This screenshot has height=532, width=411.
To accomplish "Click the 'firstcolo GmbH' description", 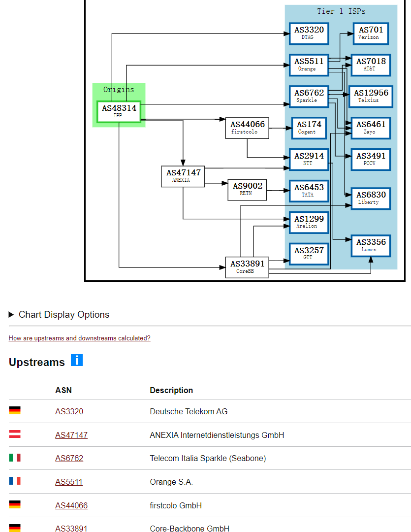I will point(176,505).
